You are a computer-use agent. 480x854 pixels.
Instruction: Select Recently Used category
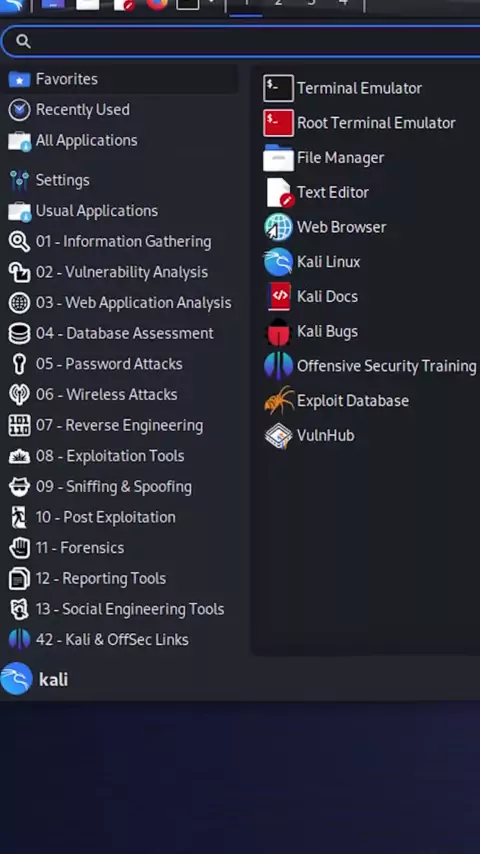[x=119, y=109]
